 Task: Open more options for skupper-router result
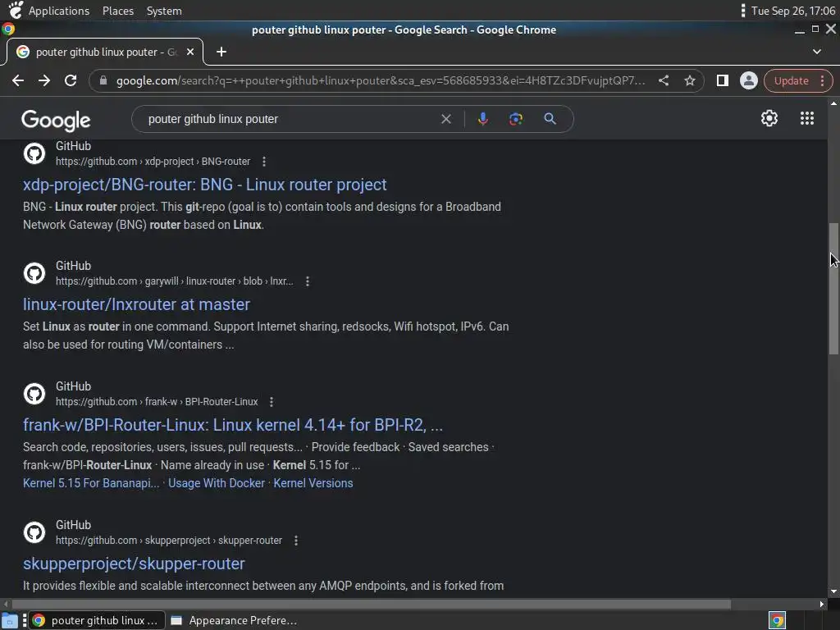pyautogui.click(x=296, y=541)
